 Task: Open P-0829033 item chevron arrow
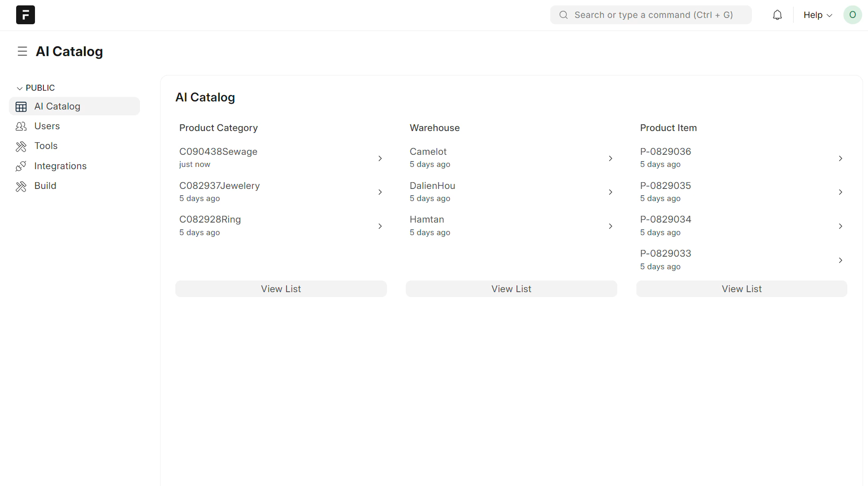(x=840, y=260)
